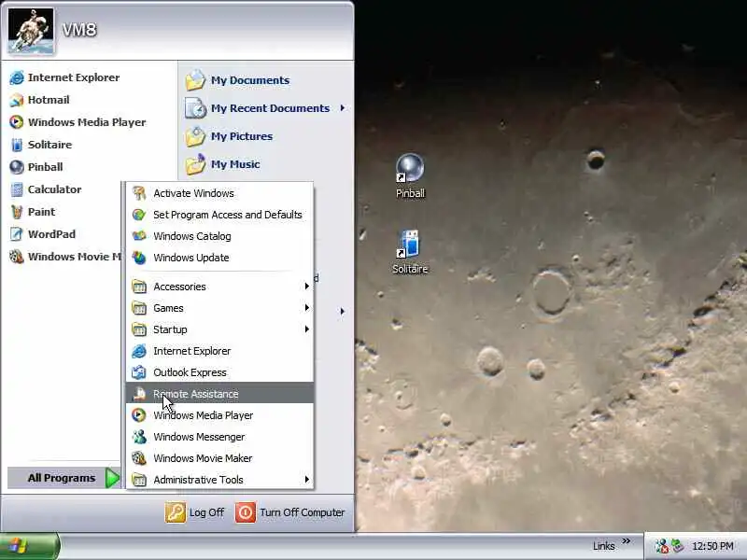The height and width of the screenshot is (560, 747).
Task: Launch Calculator from its Start menu icon
Action: (x=17, y=189)
